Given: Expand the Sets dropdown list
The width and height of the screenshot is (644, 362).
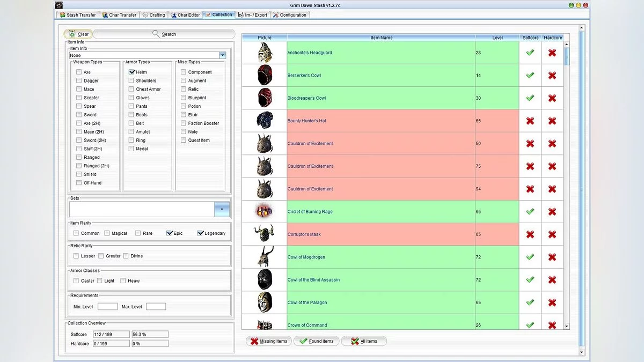Looking at the screenshot, I should pos(222,209).
